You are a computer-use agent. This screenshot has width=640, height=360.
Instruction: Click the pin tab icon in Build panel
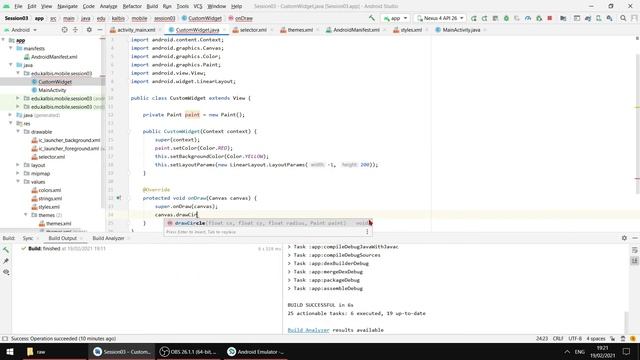(6, 260)
